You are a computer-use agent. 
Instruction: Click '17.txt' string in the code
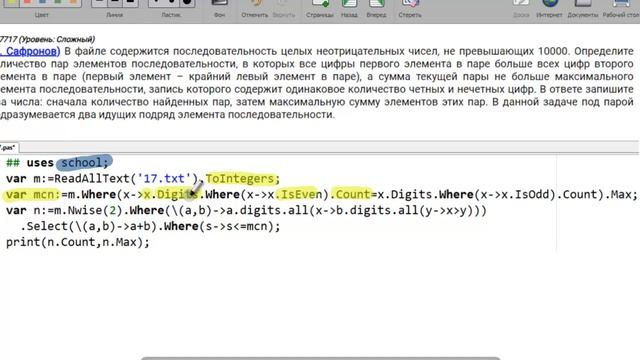[x=165, y=179]
